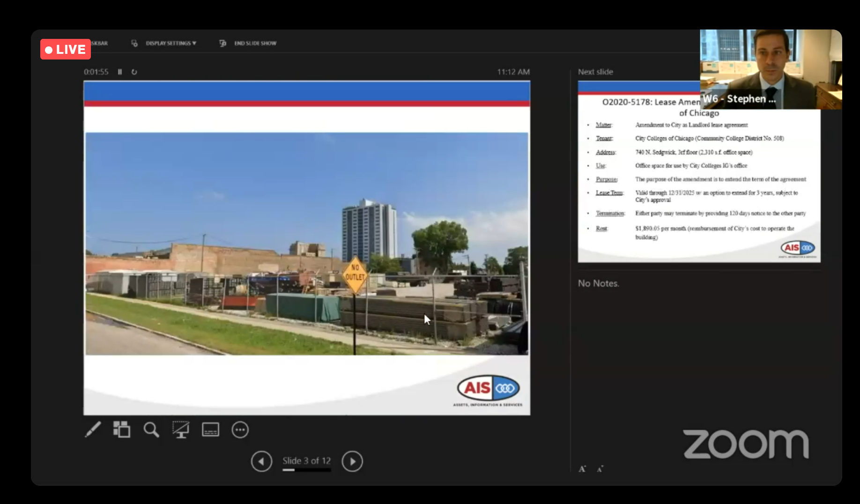Activate the Zoom into slide magnifier
The height and width of the screenshot is (504, 860).
click(x=151, y=430)
